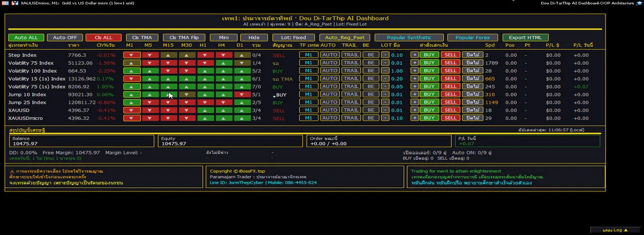Expand the แสดง Log panel
The image size is (644, 235).
click(614, 230)
